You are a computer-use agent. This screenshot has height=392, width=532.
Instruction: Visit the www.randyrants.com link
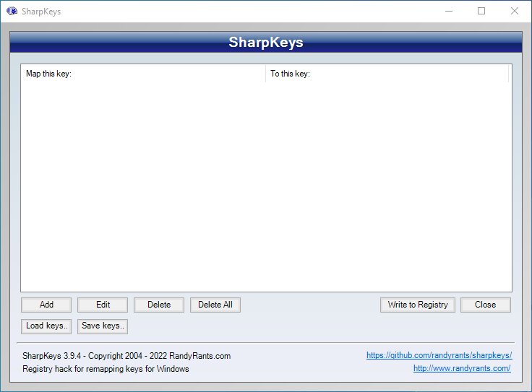(462, 368)
